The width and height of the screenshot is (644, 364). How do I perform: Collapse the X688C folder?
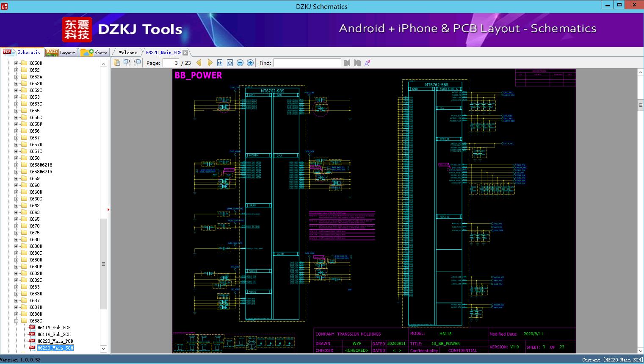pos(16,321)
